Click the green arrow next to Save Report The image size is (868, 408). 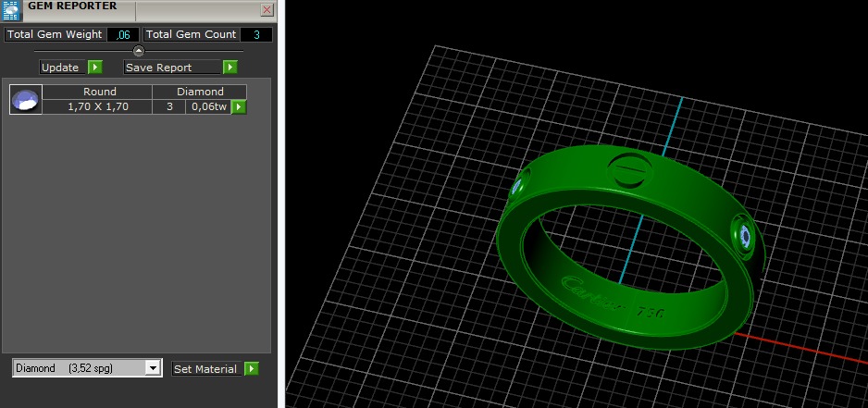pos(230,68)
